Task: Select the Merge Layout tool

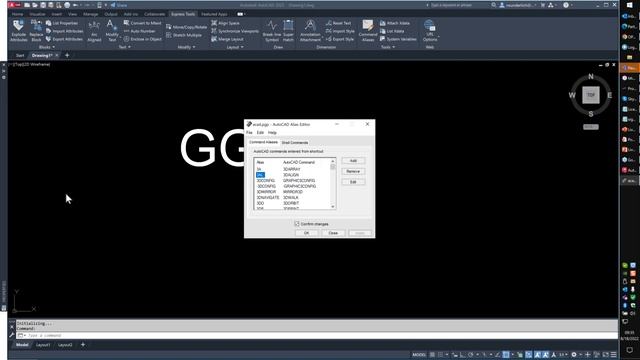Action: coord(227,39)
